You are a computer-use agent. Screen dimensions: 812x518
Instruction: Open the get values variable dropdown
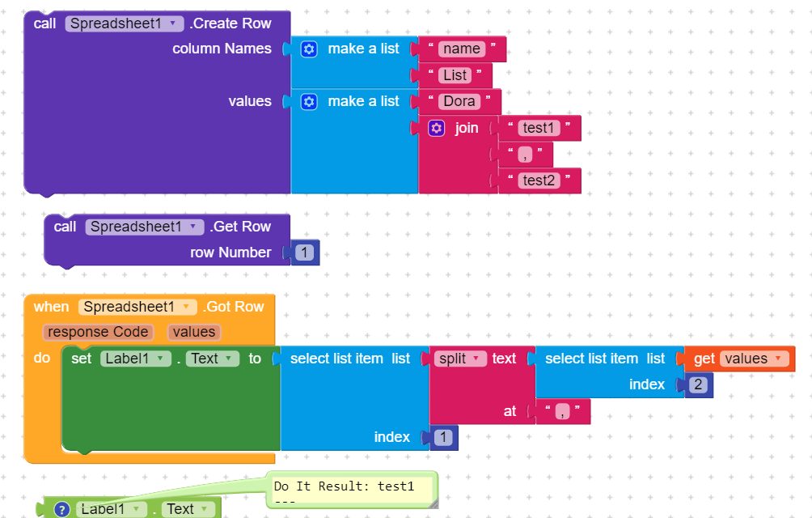(x=755, y=359)
